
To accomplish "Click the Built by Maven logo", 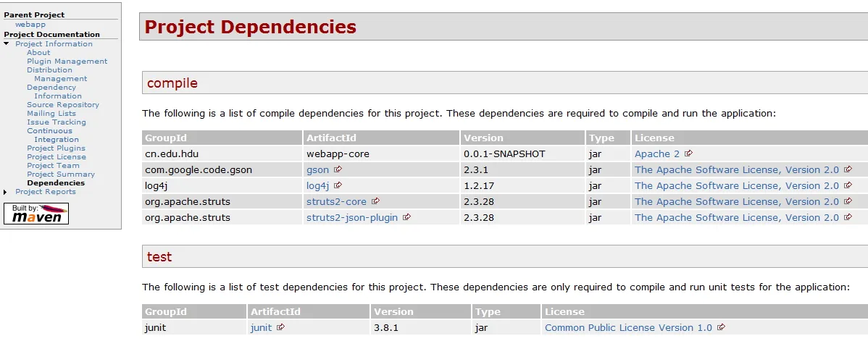I will [36, 214].
